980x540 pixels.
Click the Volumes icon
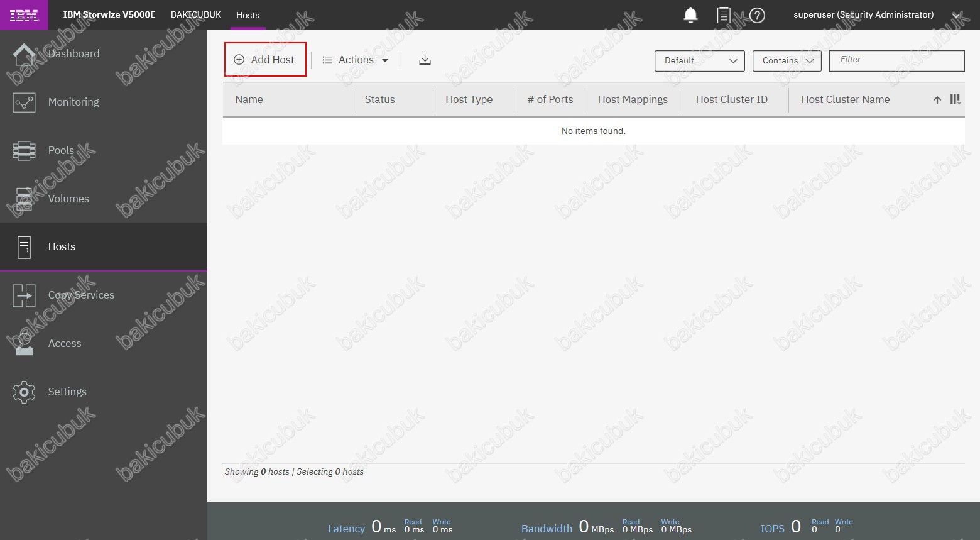(24, 199)
